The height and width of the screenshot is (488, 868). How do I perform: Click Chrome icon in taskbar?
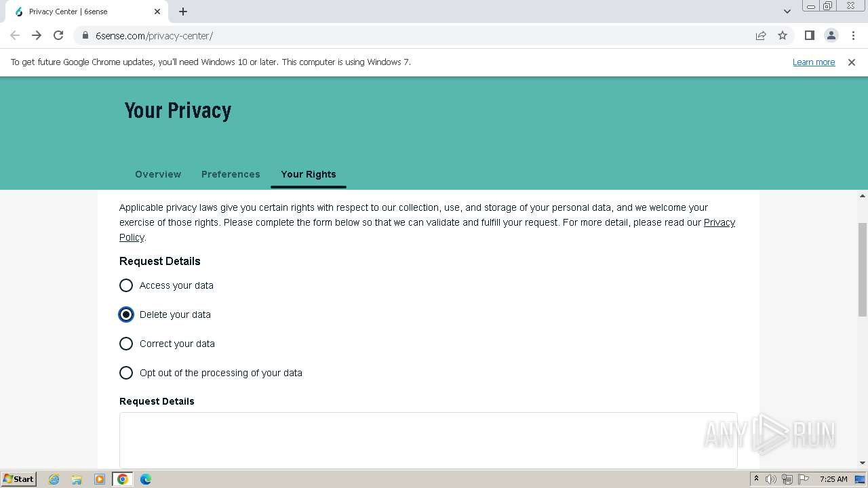123,479
